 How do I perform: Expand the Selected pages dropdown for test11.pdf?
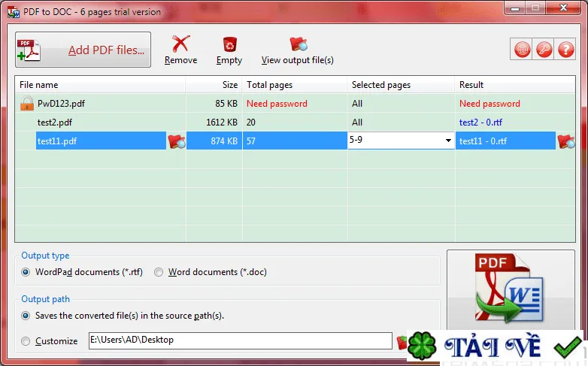click(448, 141)
